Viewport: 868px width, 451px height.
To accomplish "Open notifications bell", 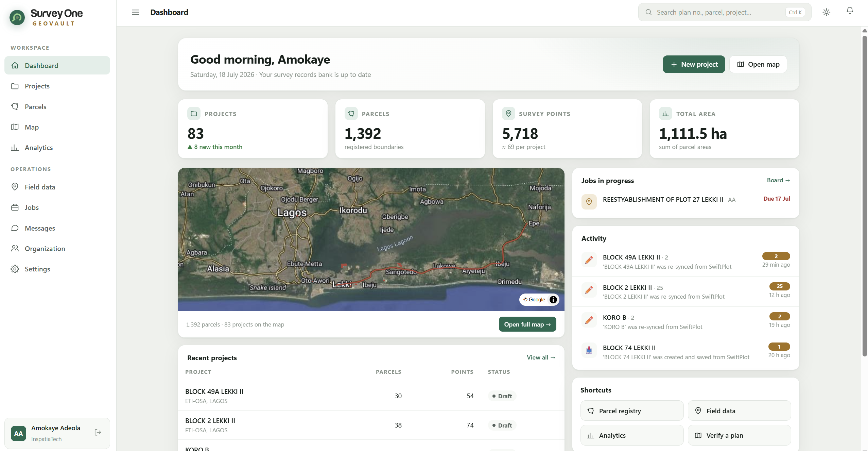I will pos(850,11).
